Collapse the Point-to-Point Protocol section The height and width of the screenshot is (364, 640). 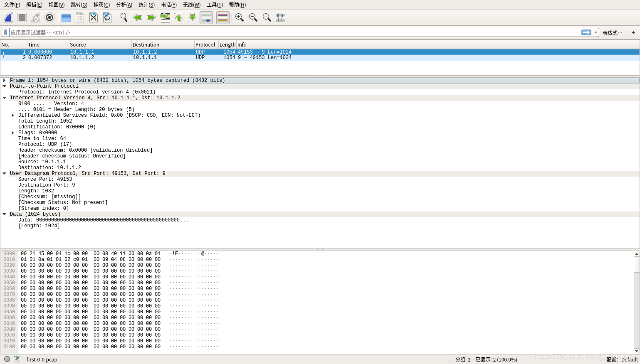click(5, 86)
